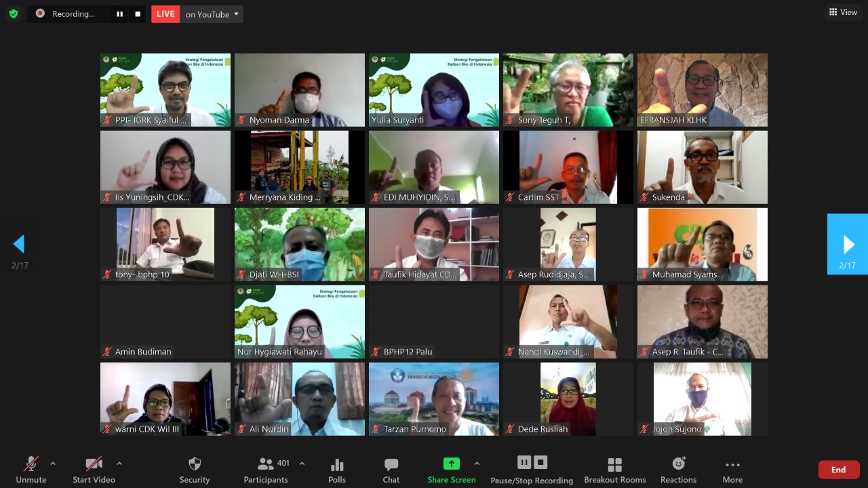
Task: Open Breakout Rooms
Action: pyautogui.click(x=614, y=469)
